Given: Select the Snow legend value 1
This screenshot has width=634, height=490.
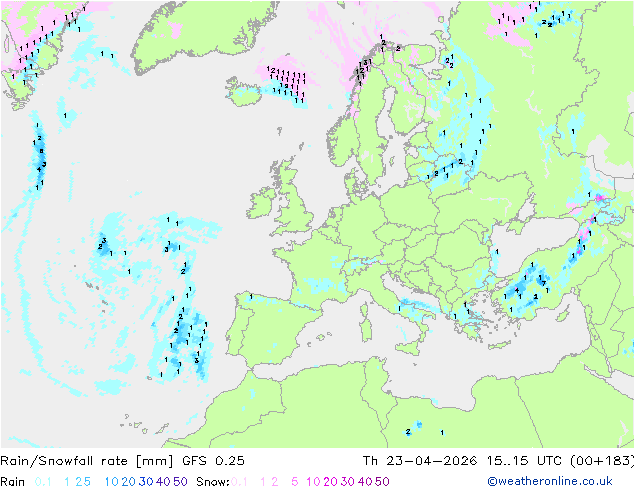Looking at the screenshot, I should click(x=263, y=482).
